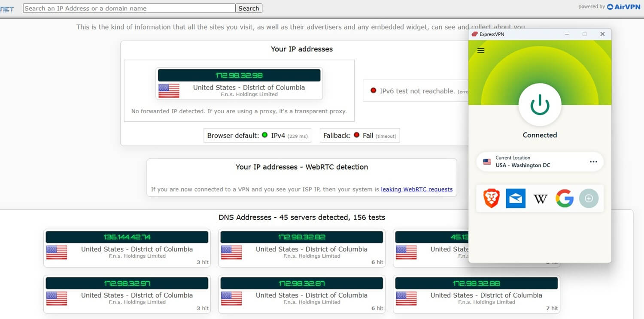Click the Connected status text in ExpressVPN

click(x=540, y=135)
